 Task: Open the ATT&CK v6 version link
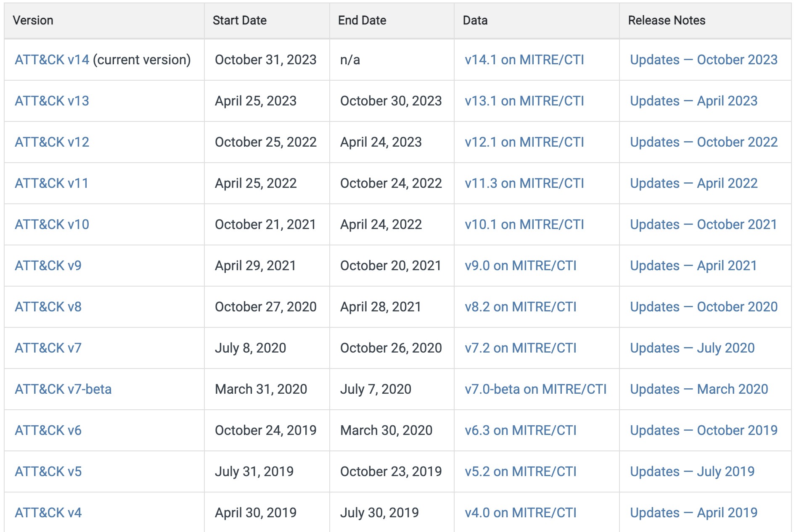(48, 430)
